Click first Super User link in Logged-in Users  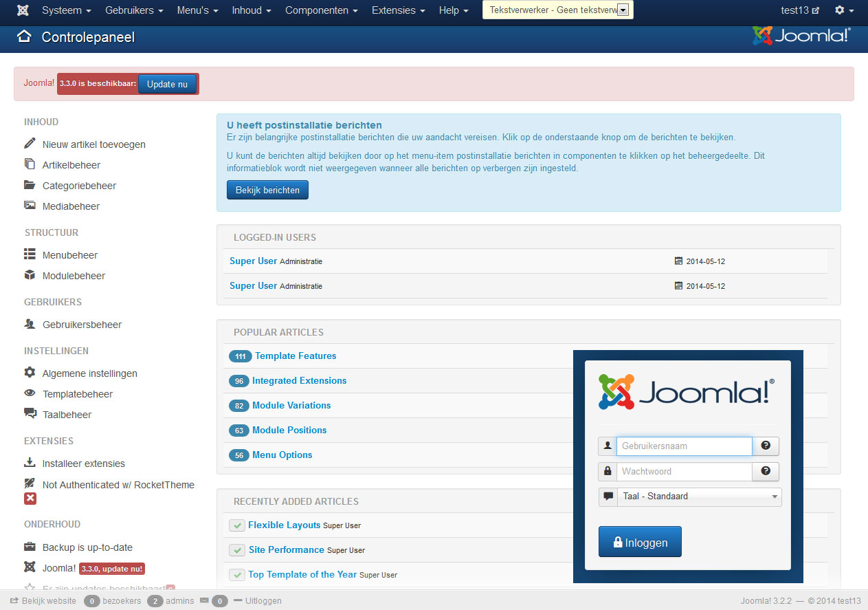click(254, 261)
